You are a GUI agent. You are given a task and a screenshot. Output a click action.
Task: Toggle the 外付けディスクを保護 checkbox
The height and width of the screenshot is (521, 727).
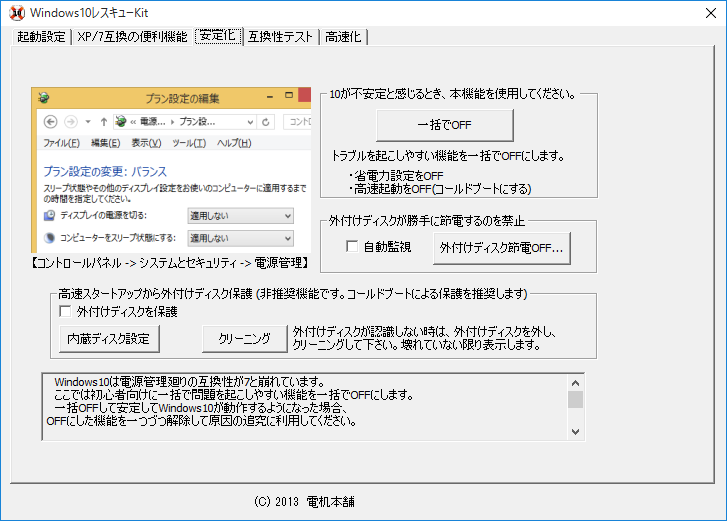tap(66, 312)
